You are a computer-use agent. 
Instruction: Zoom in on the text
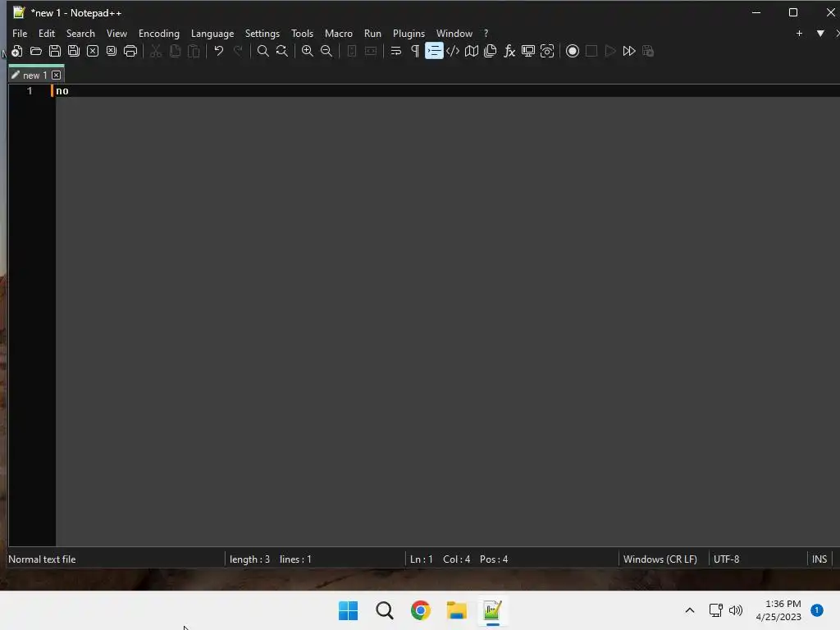coord(308,52)
